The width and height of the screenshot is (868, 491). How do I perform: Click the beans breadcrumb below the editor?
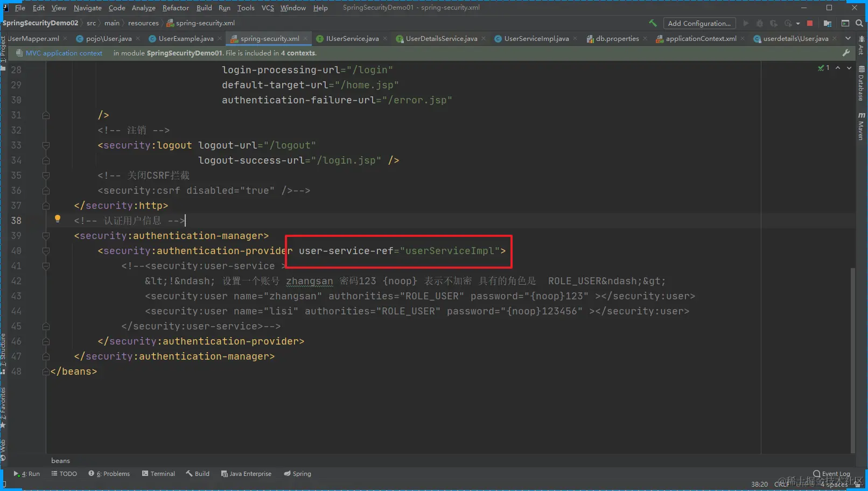coord(60,460)
